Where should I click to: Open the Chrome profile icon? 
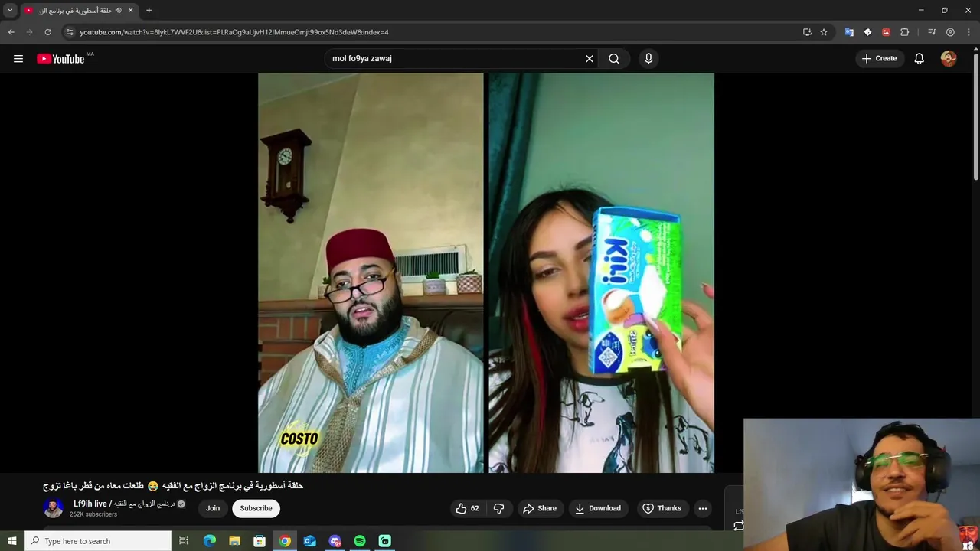pyautogui.click(x=950, y=32)
